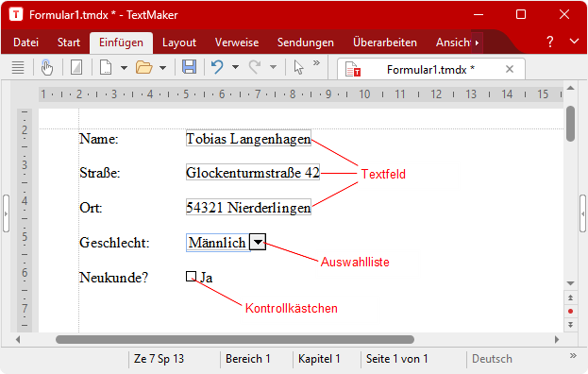Screen dimensions: 588x374
Task: Collapse ribbon with chevron down icon
Action: point(574,41)
